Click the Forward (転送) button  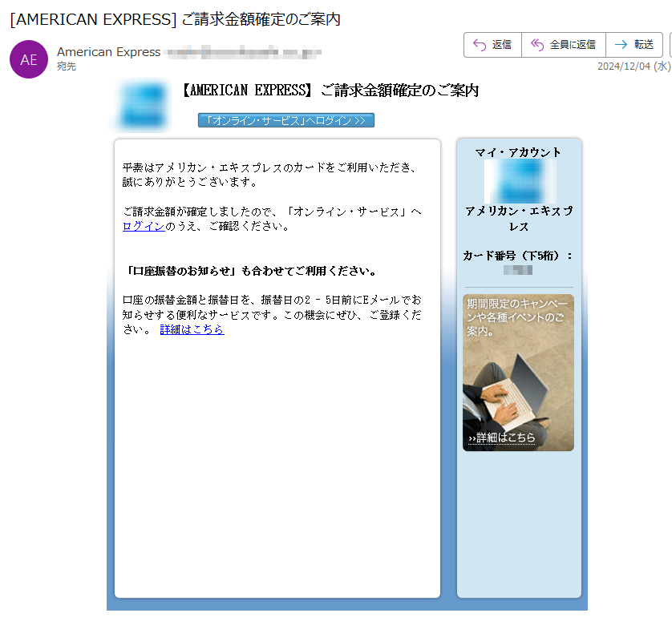coord(634,45)
